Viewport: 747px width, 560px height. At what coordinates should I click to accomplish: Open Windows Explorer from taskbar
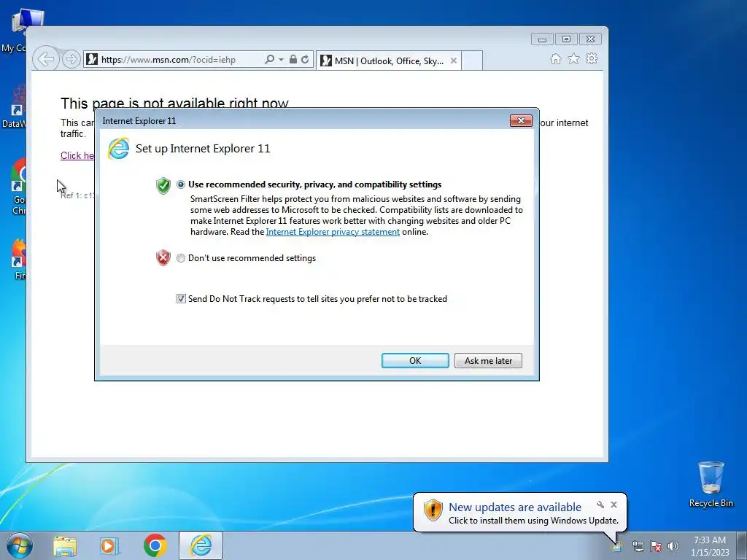(x=65, y=545)
